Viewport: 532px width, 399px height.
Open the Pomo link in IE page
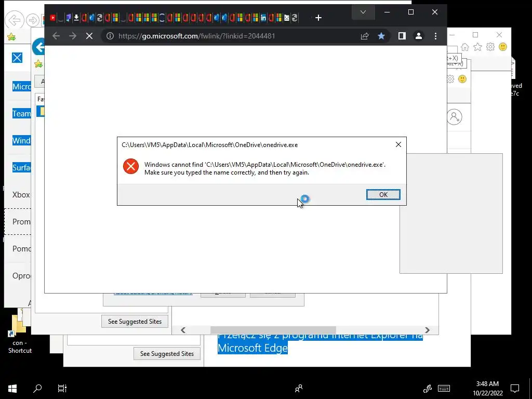coord(21,248)
